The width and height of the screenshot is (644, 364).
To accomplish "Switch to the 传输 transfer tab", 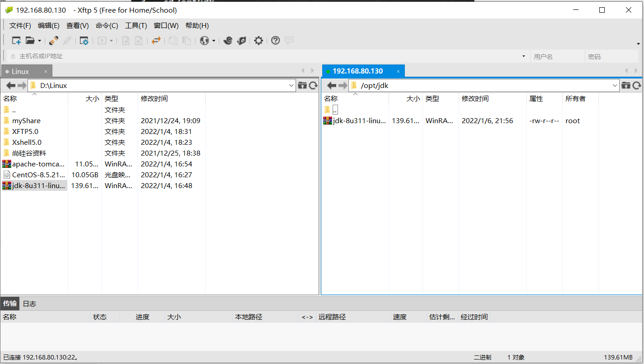I will [10, 304].
